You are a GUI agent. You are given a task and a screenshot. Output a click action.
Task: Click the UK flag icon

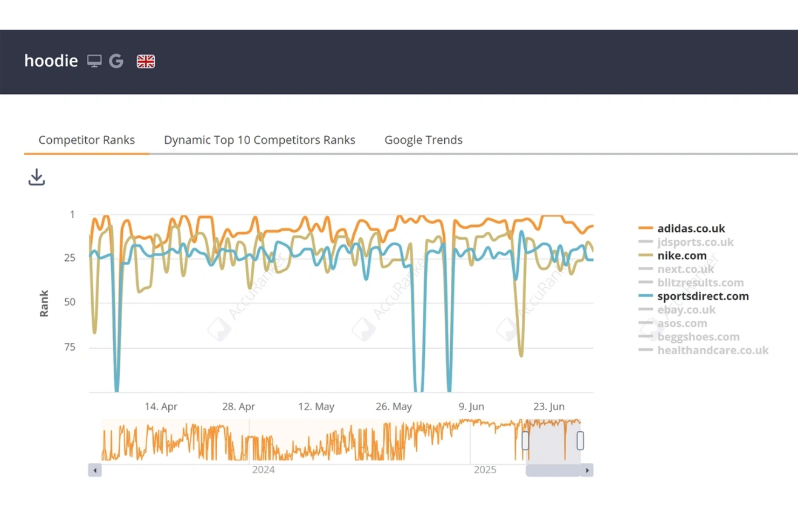point(146,61)
